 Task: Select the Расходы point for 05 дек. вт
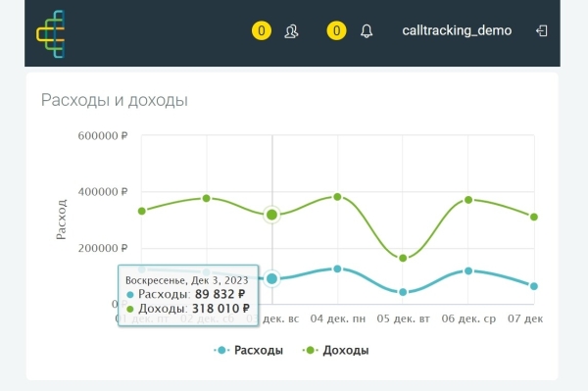tap(403, 292)
